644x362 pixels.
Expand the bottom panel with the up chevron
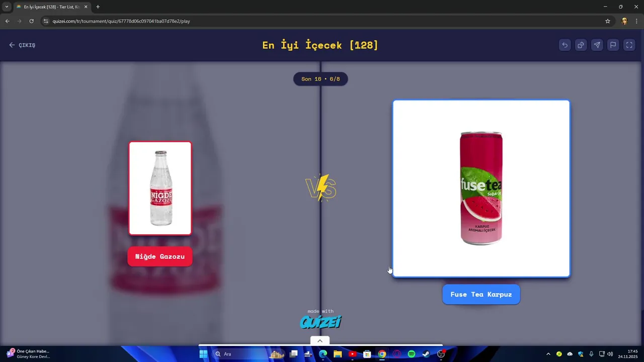pyautogui.click(x=320, y=341)
